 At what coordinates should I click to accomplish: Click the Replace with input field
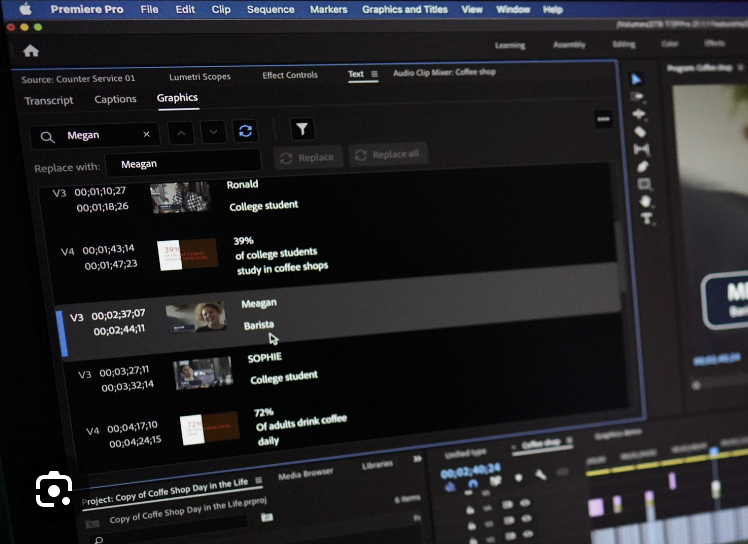coord(185,163)
